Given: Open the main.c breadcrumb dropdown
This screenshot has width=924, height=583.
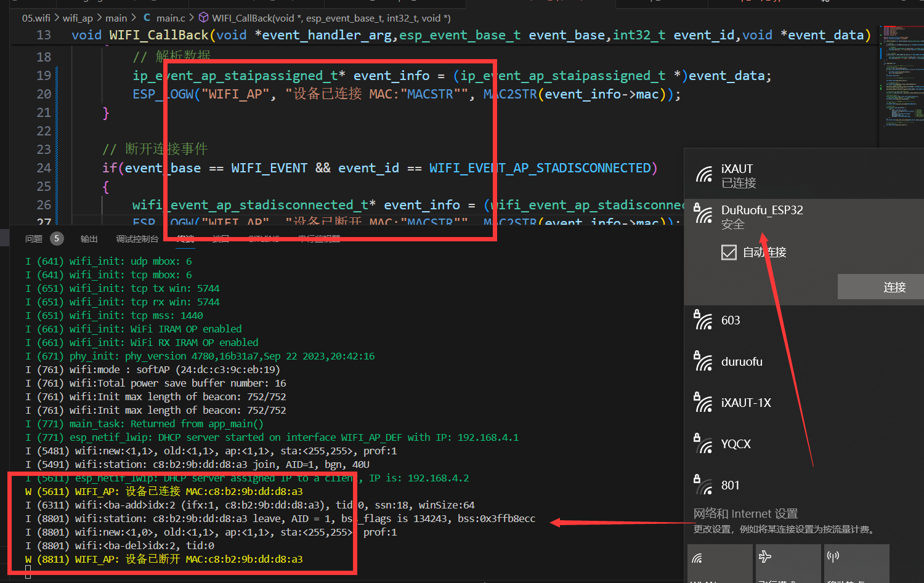Looking at the screenshot, I should (171, 18).
